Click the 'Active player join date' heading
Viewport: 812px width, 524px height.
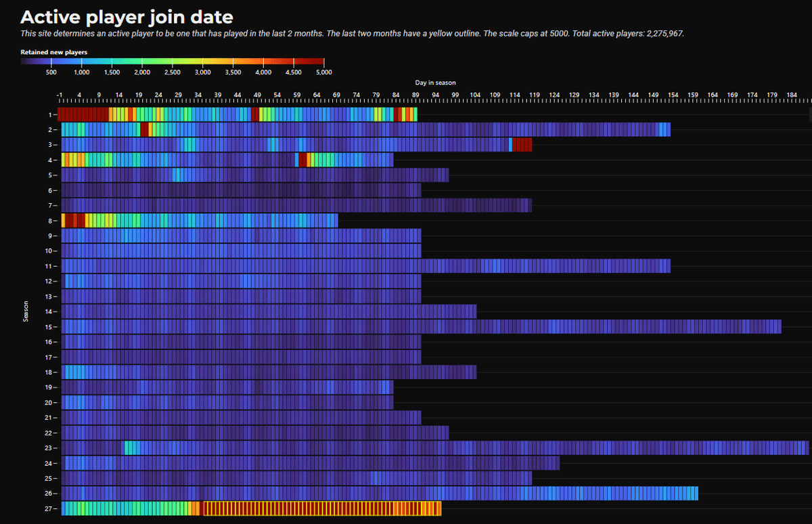(127, 17)
